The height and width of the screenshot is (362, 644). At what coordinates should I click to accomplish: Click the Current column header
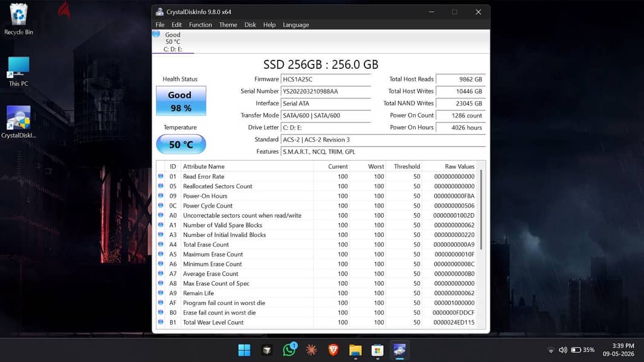[331, 167]
